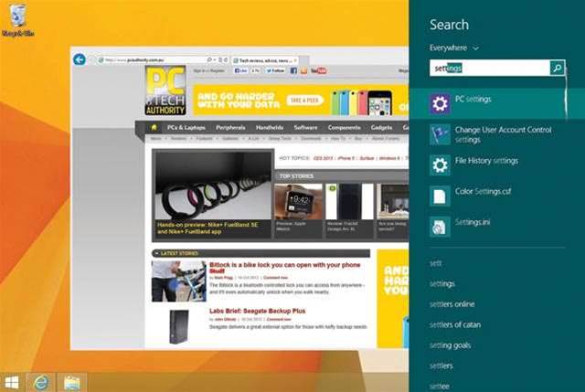585x392 pixels.
Task: Choose the 'settlers online' suggestion
Action: [452, 304]
